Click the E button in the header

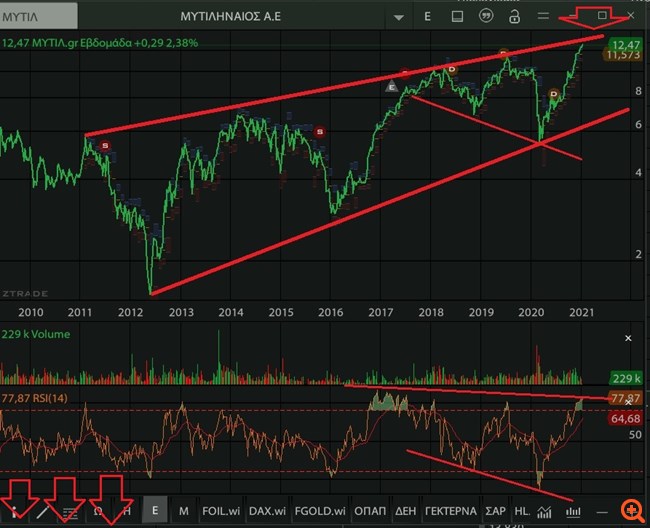(x=428, y=17)
